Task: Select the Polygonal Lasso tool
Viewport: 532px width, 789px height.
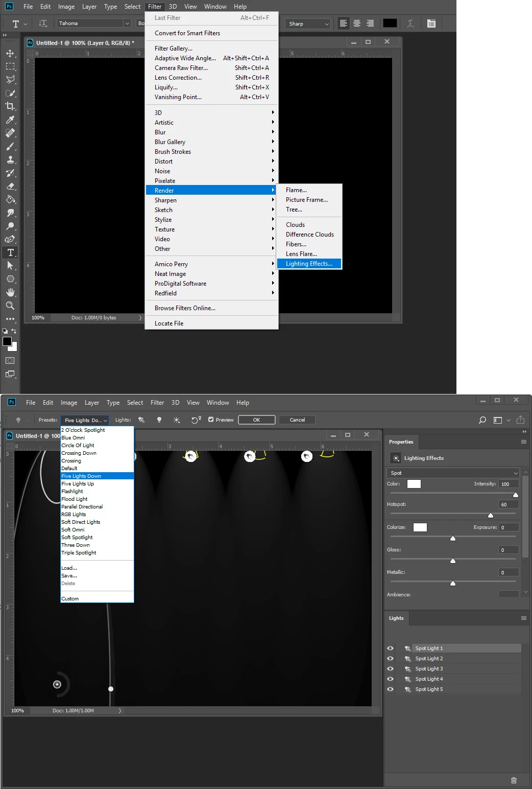Action: (10, 80)
